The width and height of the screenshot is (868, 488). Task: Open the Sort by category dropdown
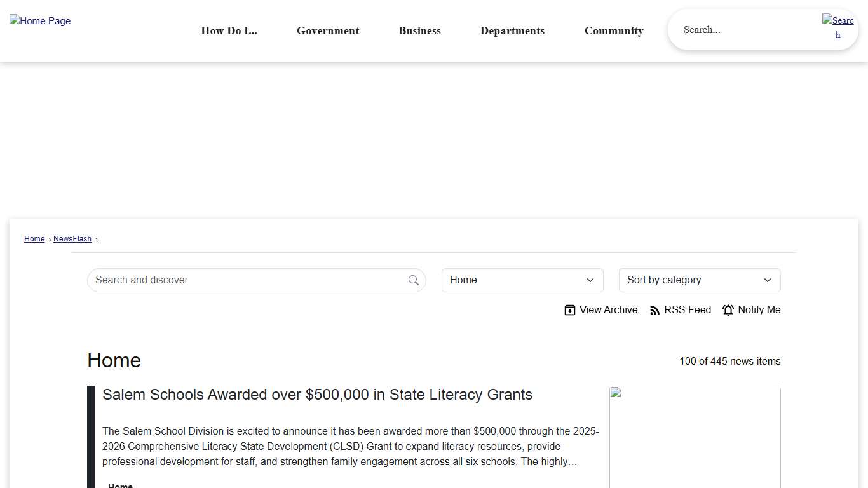tap(699, 280)
